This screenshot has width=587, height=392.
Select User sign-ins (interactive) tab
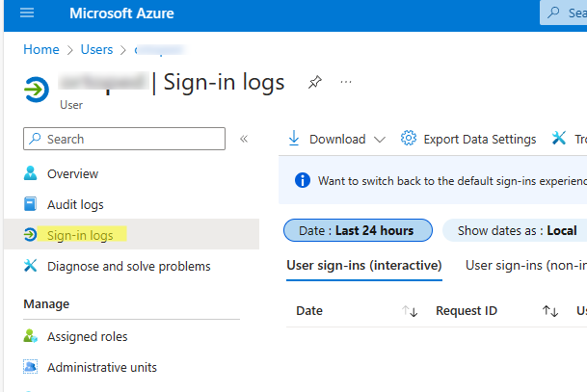364,266
